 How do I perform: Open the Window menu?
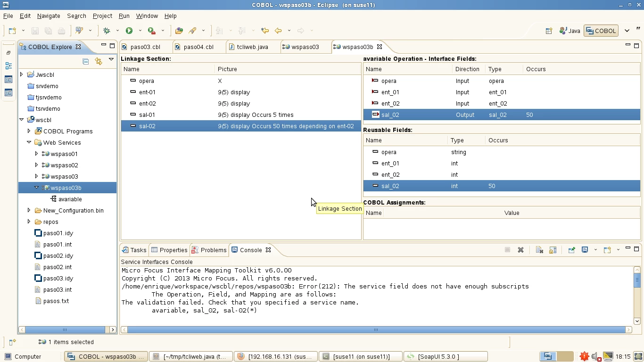(x=147, y=16)
